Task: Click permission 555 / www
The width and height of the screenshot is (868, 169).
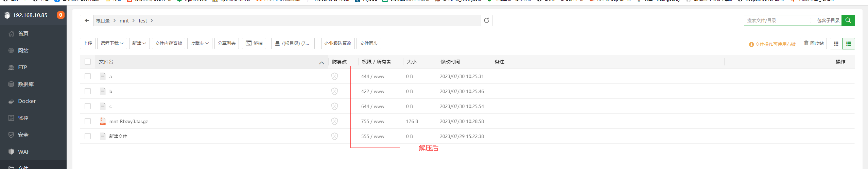Action: [x=373, y=136]
